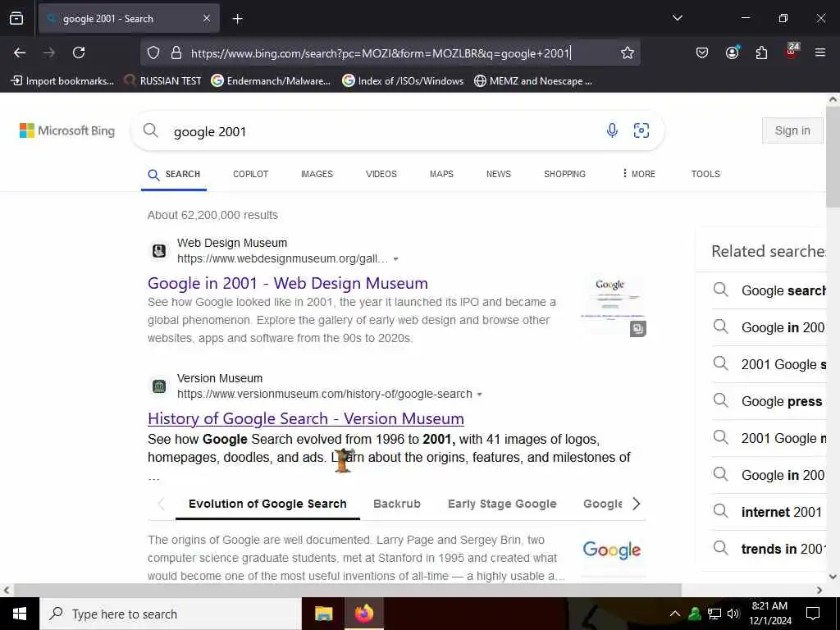Switch to the COPILOT tab
Viewport: 840px width, 630px height.
251,174
